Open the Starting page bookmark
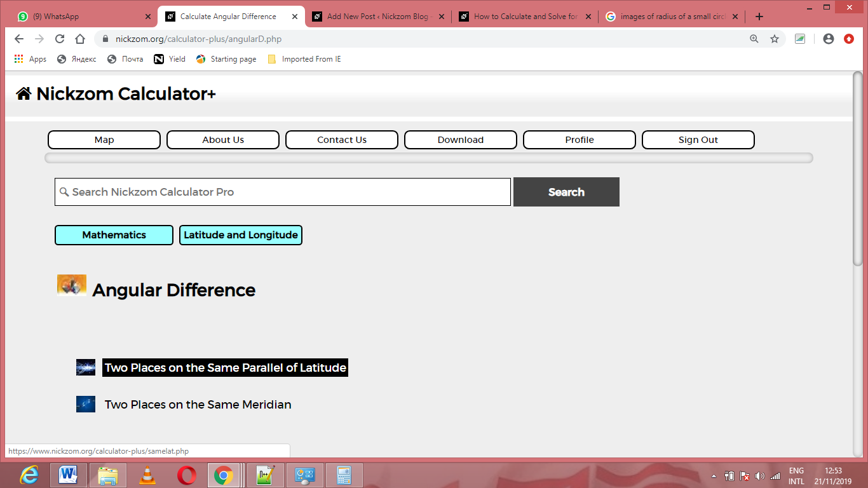Viewport: 868px width, 488px height. (x=226, y=59)
